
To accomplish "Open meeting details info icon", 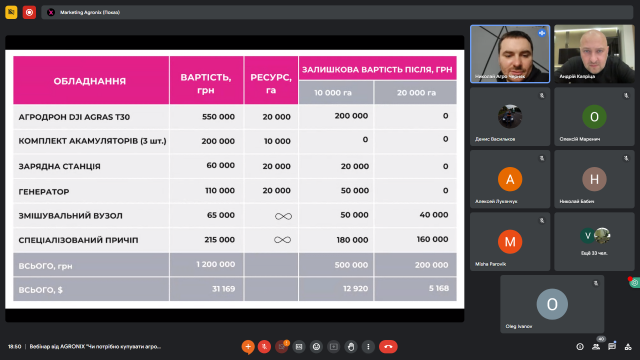I will (580, 347).
